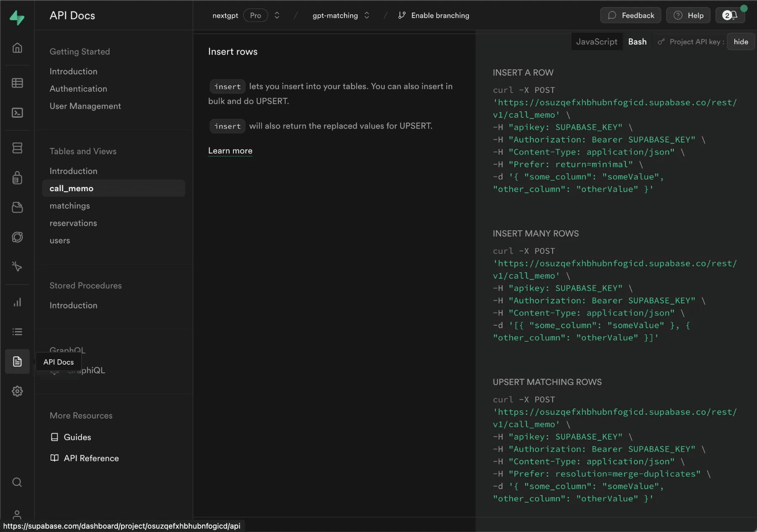757x532 pixels.
Task: Expand the gpt-matching project switcher
Action: pyautogui.click(x=367, y=16)
